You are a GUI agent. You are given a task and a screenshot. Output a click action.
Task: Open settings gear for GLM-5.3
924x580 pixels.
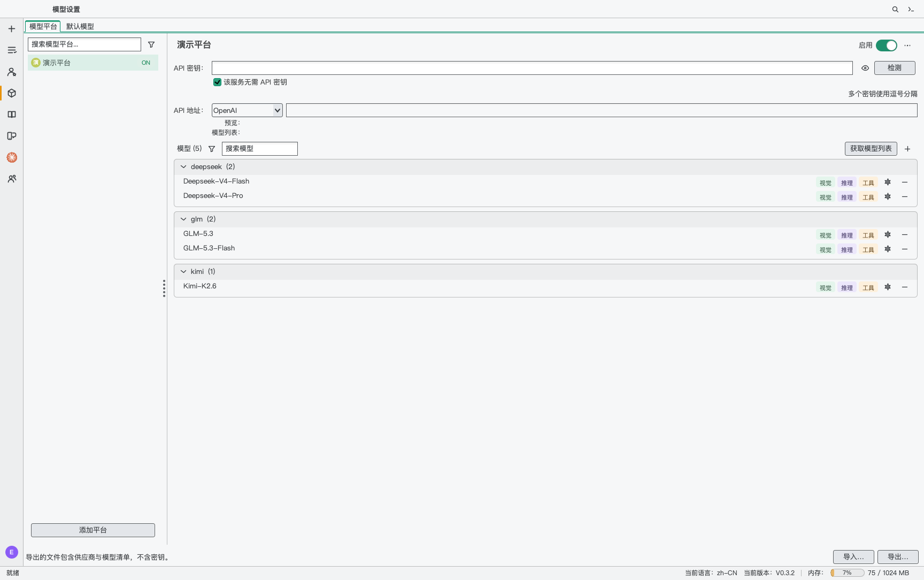pos(888,235)
